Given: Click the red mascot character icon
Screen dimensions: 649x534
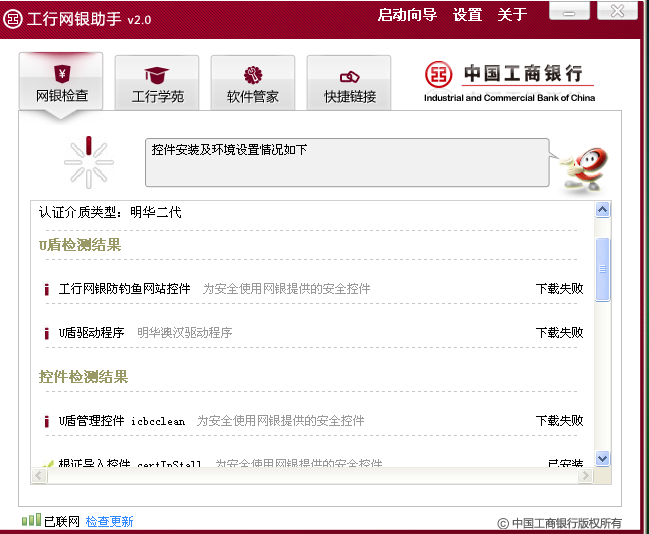Looking at the screenshot, I should pos(585,170).
